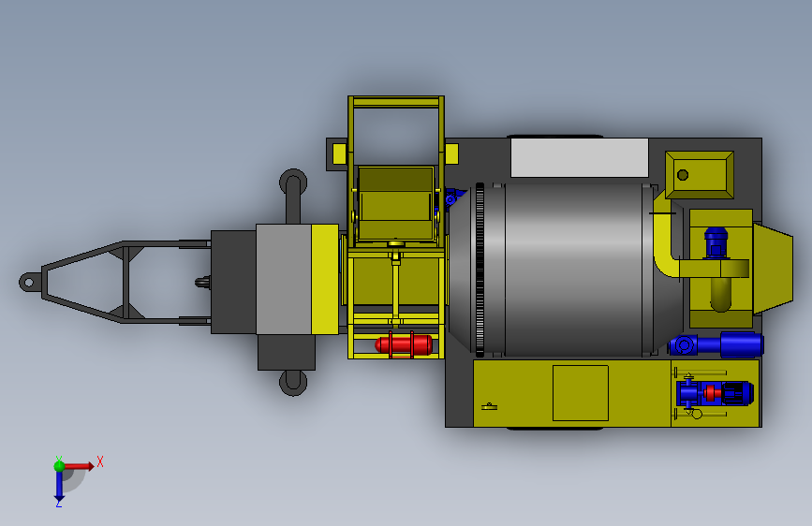Click the red X axis arrow of the triad
Image resolution: width=812 pixels, height=526 pixels.
79,466
